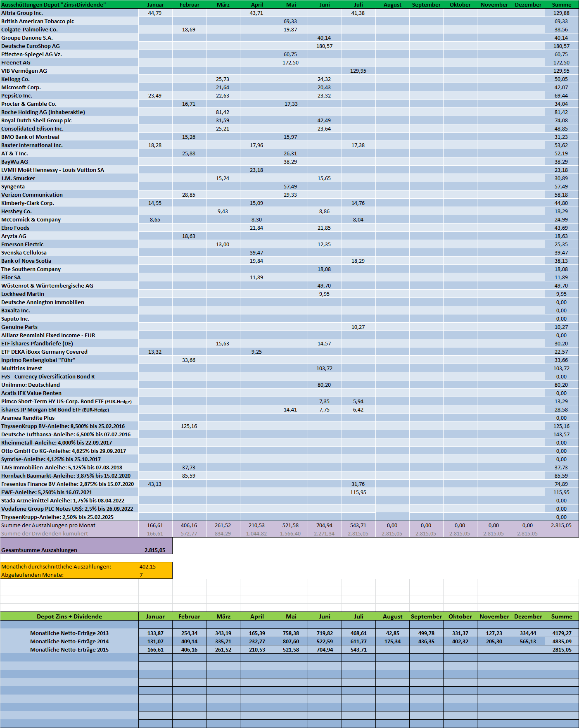Click the "Deutsche Lufthansa-Anleihe: 6,500%" row label
Viewport: 579px width, 728px height.
click(66, 434)
